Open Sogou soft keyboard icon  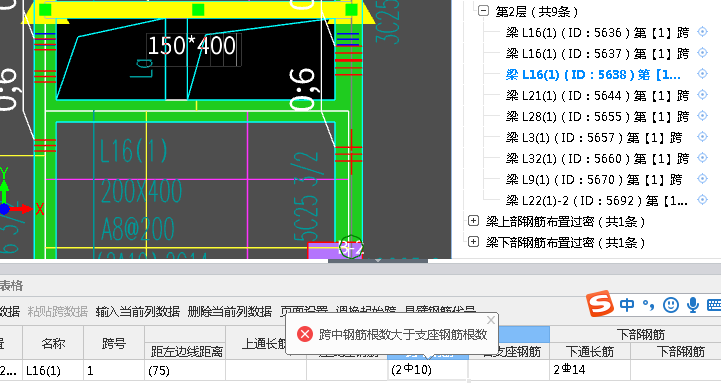(x=714, y=305)
